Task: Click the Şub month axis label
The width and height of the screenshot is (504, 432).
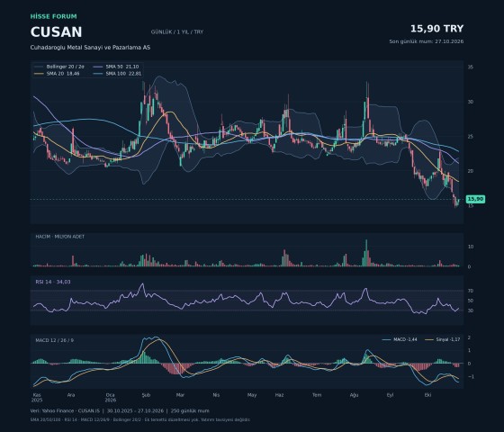Action: (x=146, y=395)
